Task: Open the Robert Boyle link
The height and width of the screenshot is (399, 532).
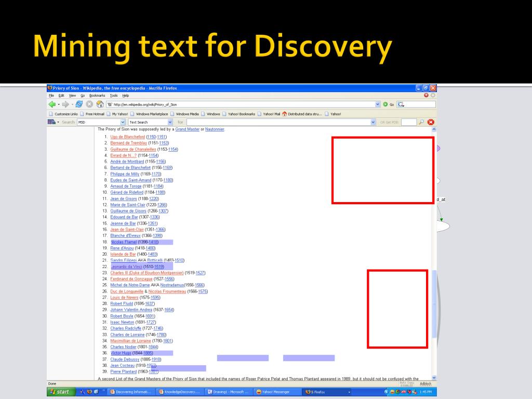Action: (122, 316)
